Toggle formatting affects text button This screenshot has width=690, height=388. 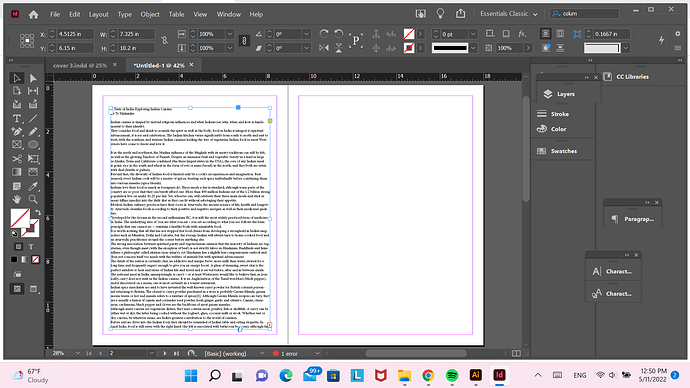[x=31, y=247]
